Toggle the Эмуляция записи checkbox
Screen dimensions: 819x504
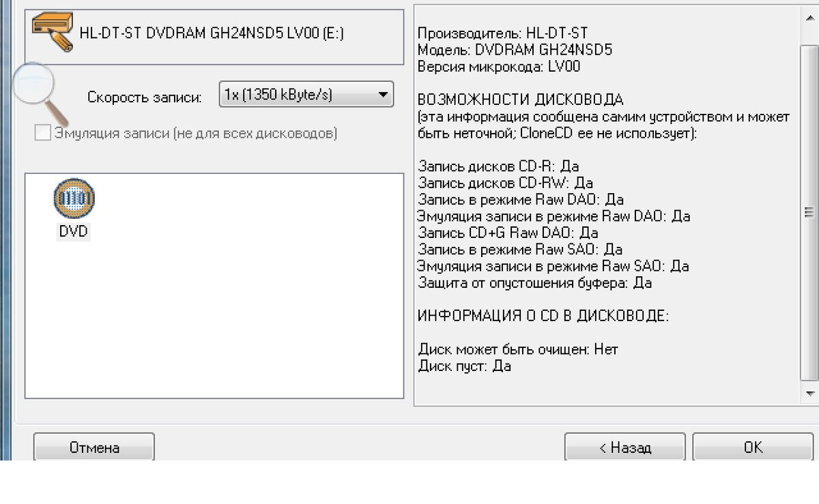pyautogui.click(x=42, y=133)
